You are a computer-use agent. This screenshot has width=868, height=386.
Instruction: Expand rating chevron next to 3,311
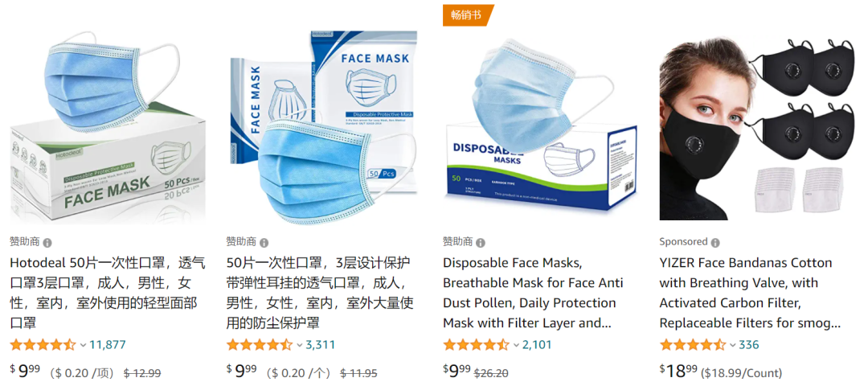300,346
